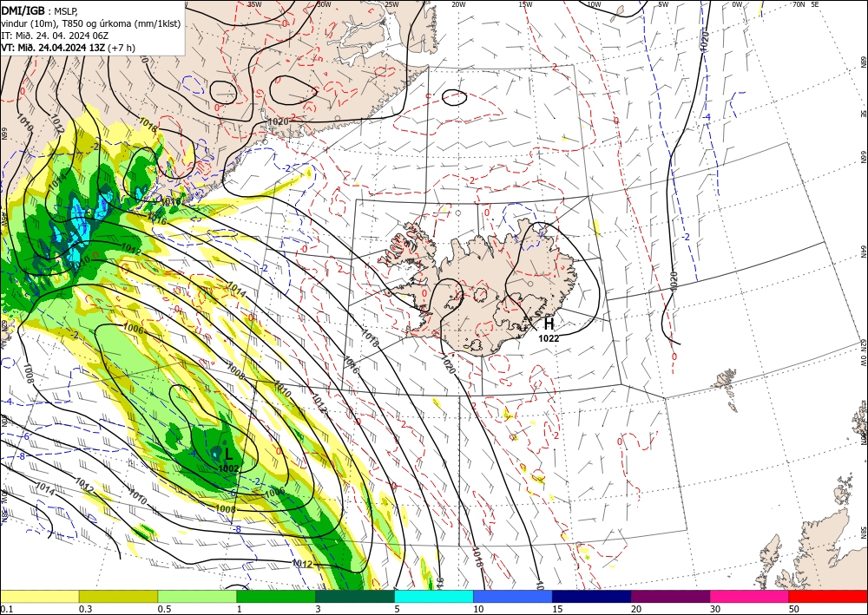868x615 pixels.
Task: Click the L low-pressure symbol
Action: (228, 455)
